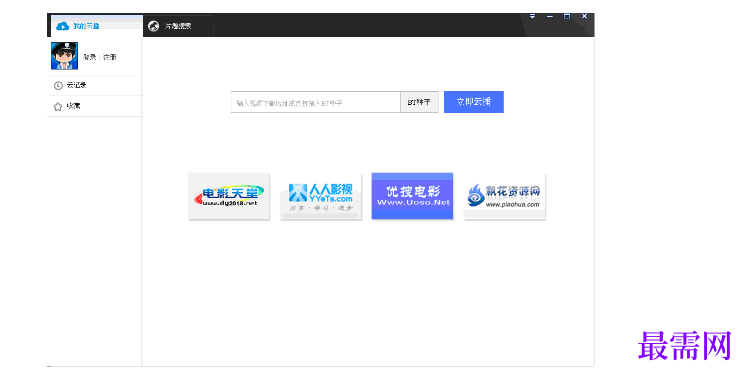The height and width of the screenshot is (377, 750).
Task: Click the BT种子 button
Action: [419, 102]
